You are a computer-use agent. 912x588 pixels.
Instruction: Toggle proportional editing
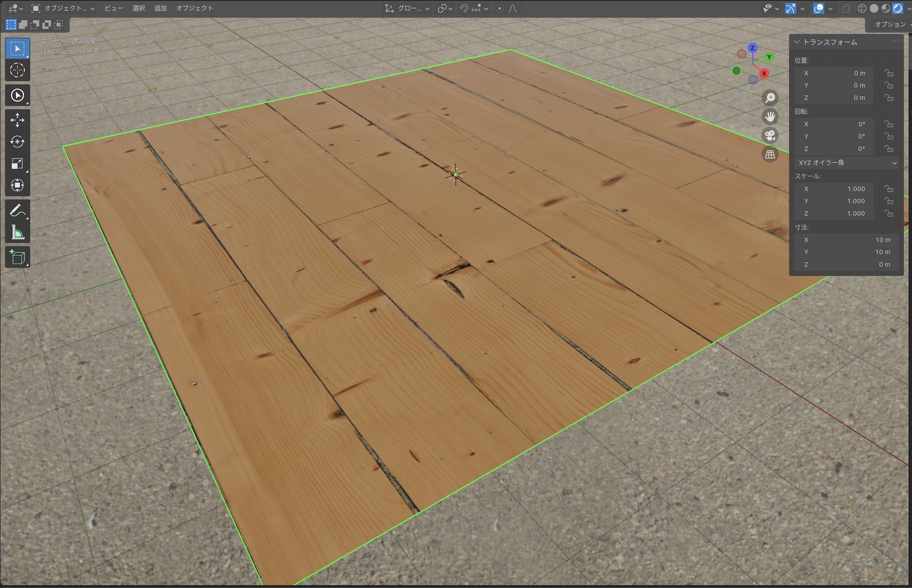[499, 8]
